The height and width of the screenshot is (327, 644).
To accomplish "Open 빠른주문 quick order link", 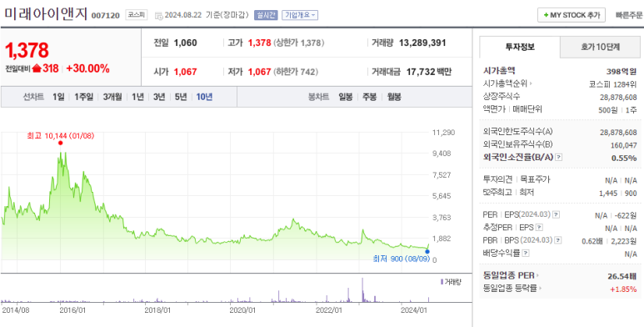I will (x=628, y=15).
